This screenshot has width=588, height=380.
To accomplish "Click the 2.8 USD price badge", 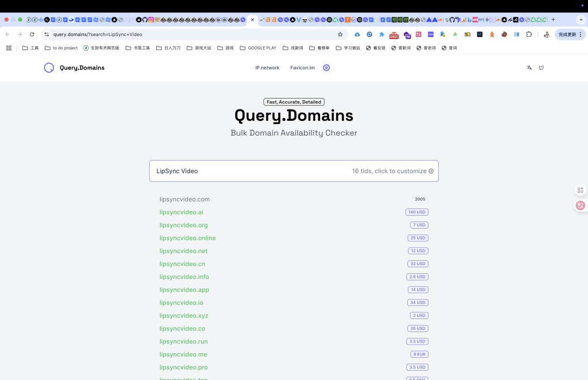I will [x=417, y=277].
